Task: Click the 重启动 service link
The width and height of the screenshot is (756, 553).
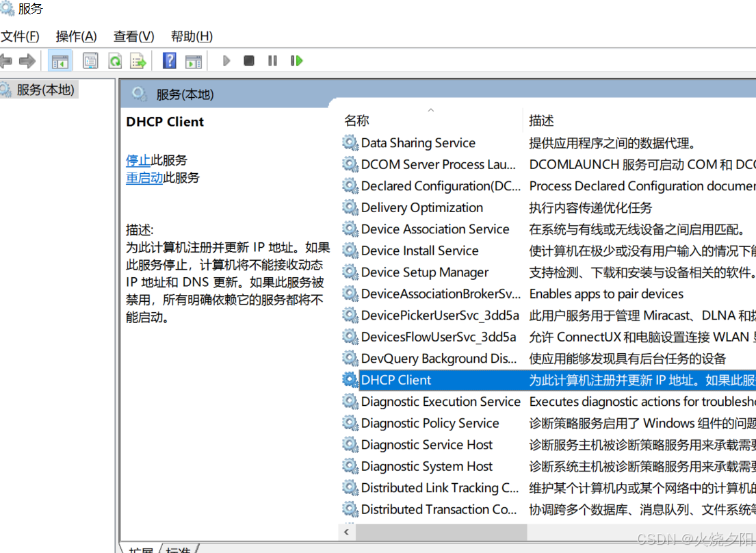Action: click(144, 178)
